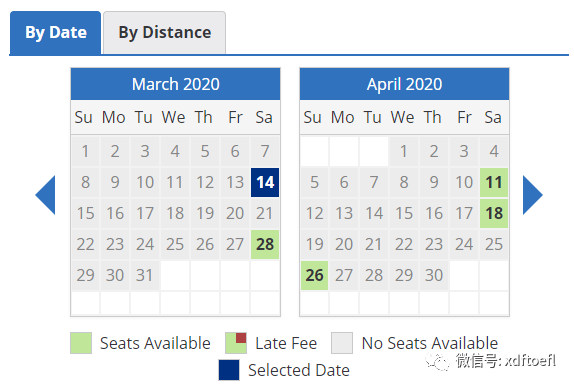Click the March 2020 calendar header
The image size is (574, 387).
[x=176, y=84]
